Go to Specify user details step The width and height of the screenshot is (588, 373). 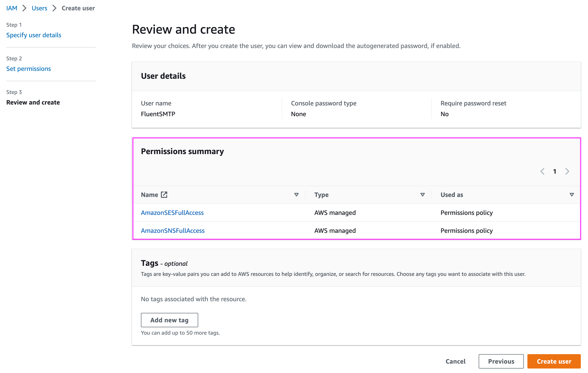[34, 35]
